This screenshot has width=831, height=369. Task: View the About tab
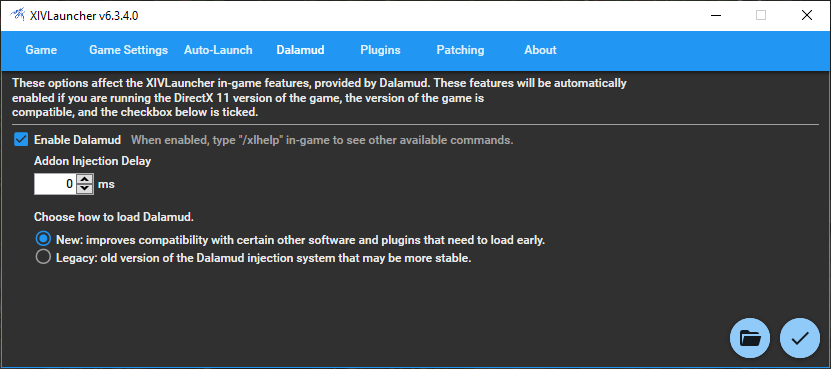coord(541,50)
